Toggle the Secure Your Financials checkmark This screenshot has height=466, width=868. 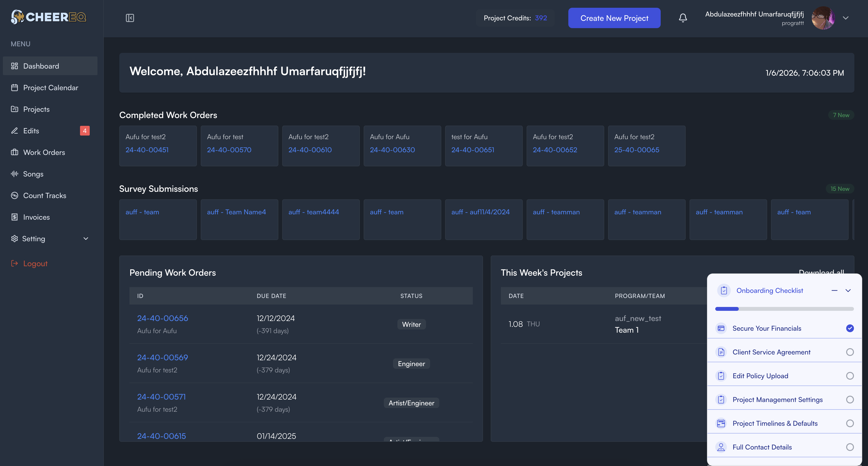[850, 328]
